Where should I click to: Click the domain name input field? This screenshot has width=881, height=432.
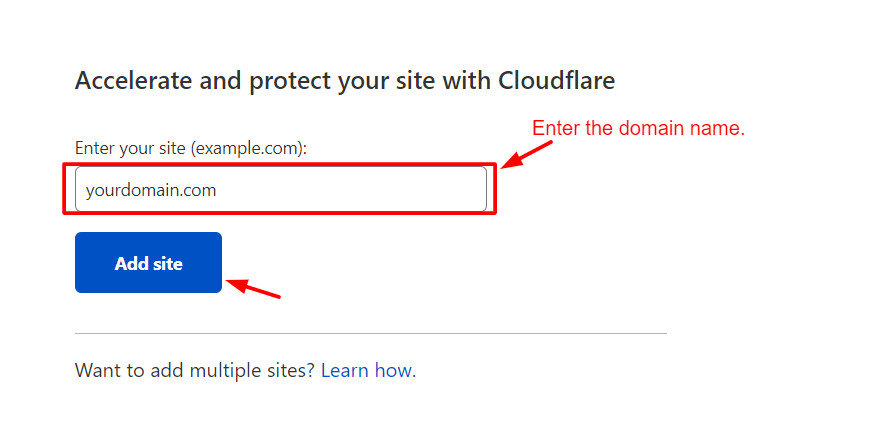click(x=280, y=189)
